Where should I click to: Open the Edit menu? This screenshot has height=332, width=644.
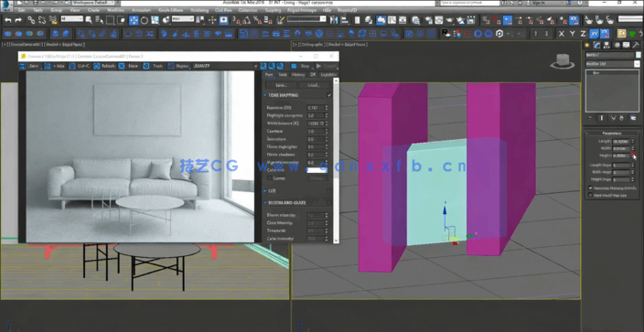tap(21, 9)
